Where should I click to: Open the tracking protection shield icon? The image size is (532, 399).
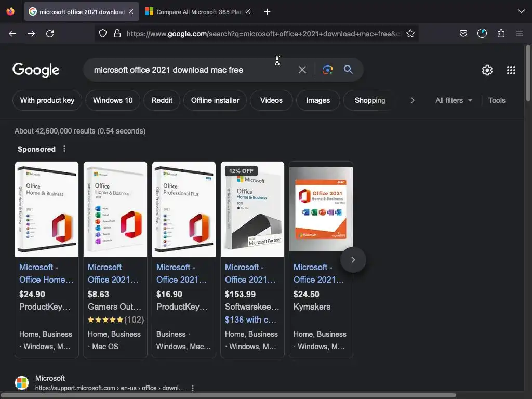103,33
